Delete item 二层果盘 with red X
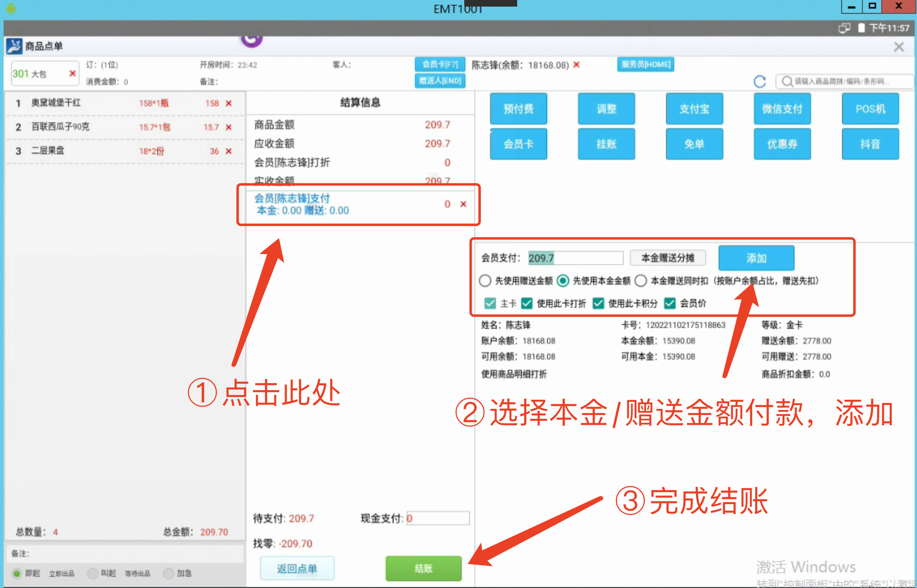This screenshot has height=588, width=917. click(228, 151)
